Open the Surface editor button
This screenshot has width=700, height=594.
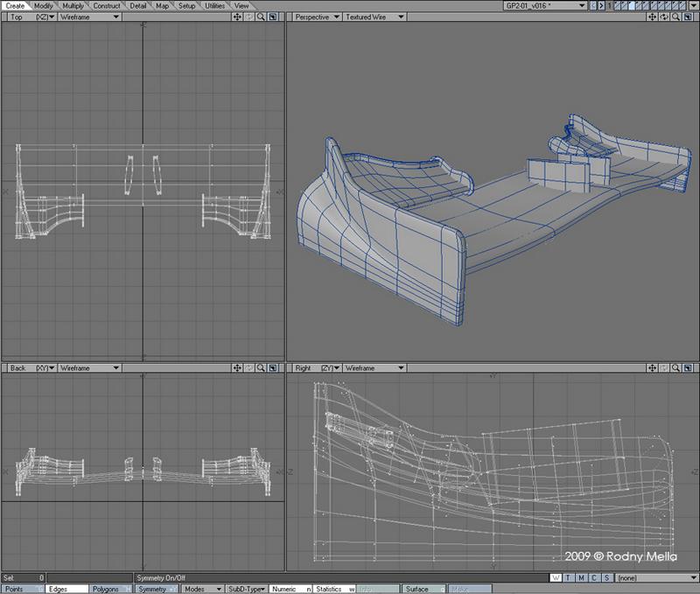click(x=418, y=590)
